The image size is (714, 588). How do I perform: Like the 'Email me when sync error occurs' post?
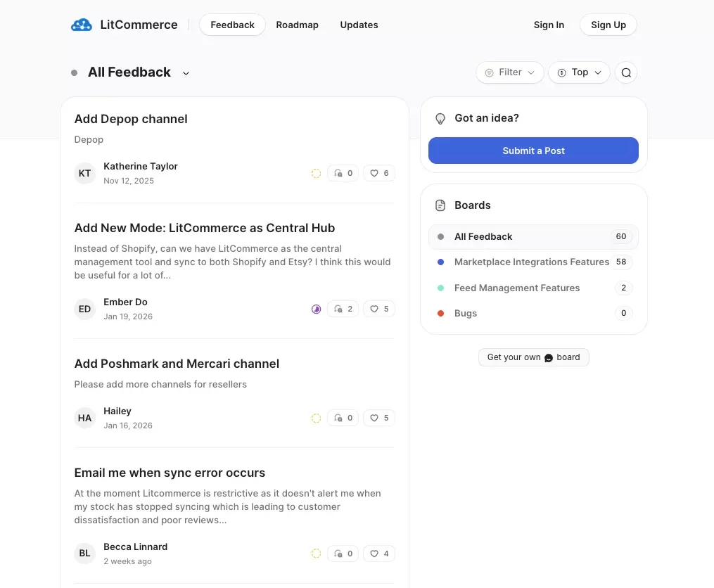[378, 554]
